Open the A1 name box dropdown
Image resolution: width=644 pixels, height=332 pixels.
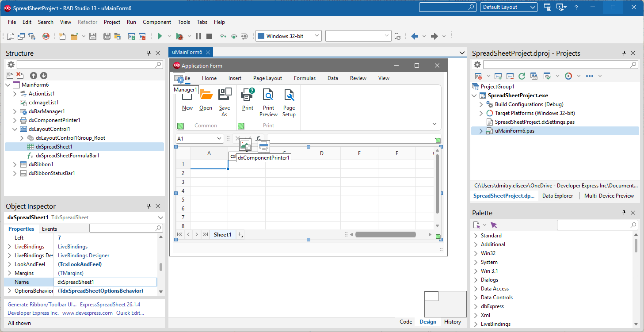click(x=219, y=138)
